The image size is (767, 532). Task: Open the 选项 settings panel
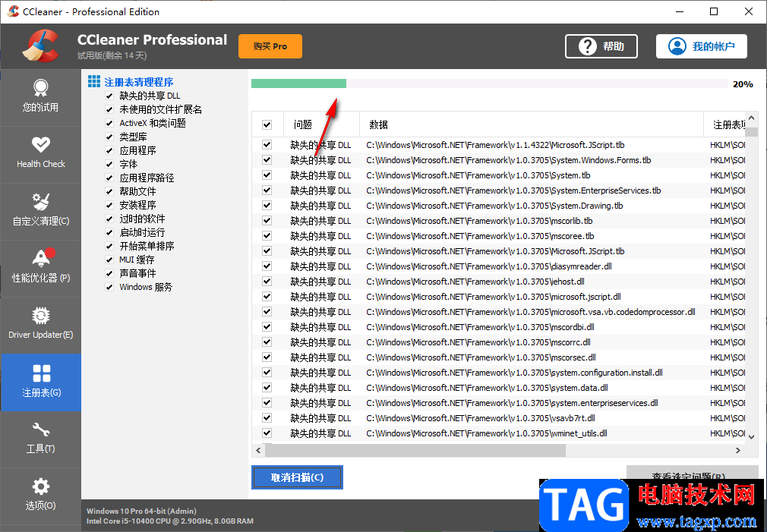[x=40, y=496]
